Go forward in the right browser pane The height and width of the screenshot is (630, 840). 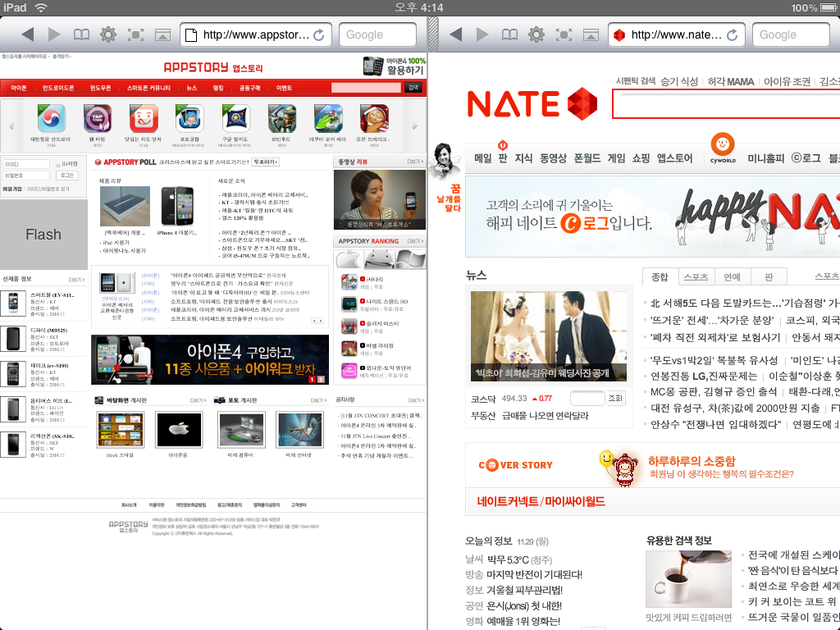[482, 34]
